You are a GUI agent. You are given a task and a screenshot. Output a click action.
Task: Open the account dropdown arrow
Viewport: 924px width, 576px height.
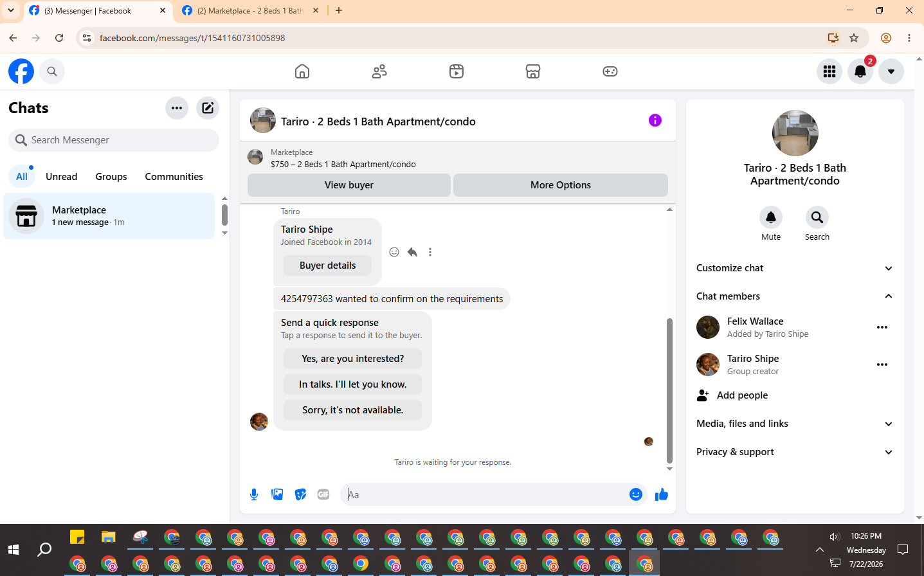click(x=891, y=71)
